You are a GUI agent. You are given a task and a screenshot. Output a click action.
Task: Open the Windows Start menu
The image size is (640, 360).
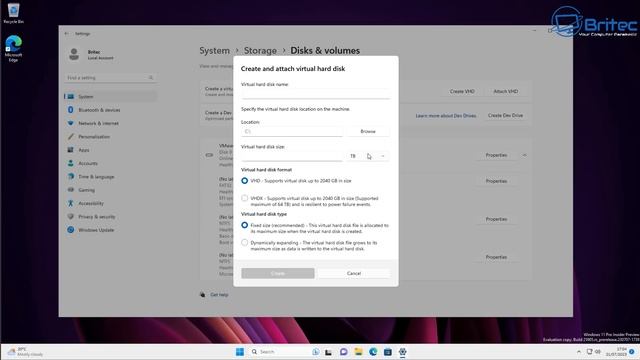point(240,351)
